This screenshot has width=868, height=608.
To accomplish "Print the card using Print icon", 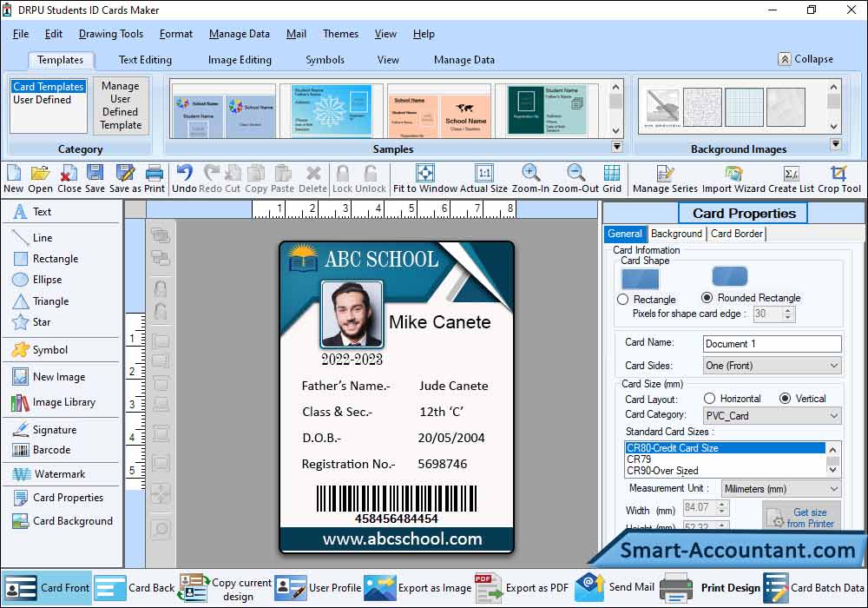I will (x=155, y=179).
